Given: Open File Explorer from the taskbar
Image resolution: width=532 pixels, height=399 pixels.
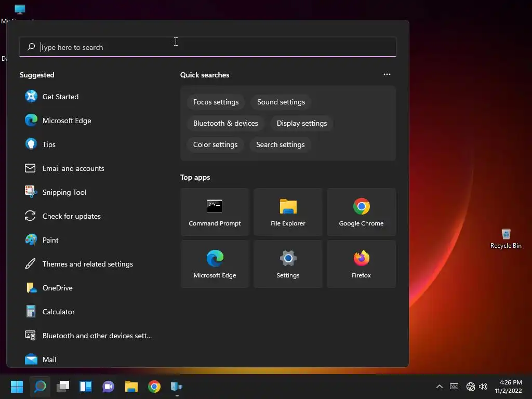Looking at the screenshot, I should pos(131,387).
